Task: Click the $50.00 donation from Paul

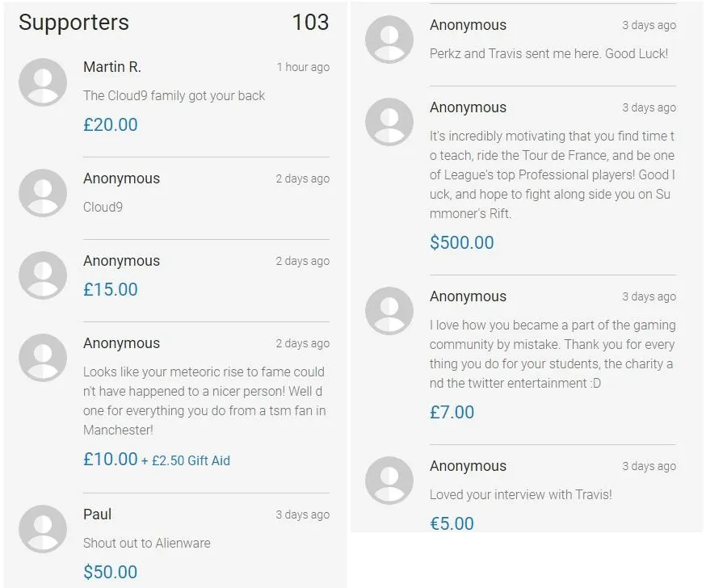Action: (x=111, y=572)
